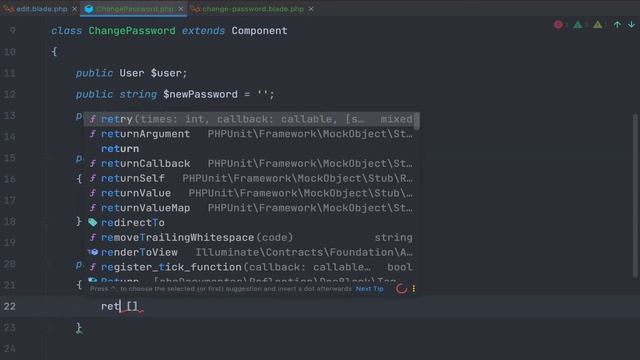640x360 pixels.
Task: Click the ChangePassword.php file type icon
Action: coord(89,9)
